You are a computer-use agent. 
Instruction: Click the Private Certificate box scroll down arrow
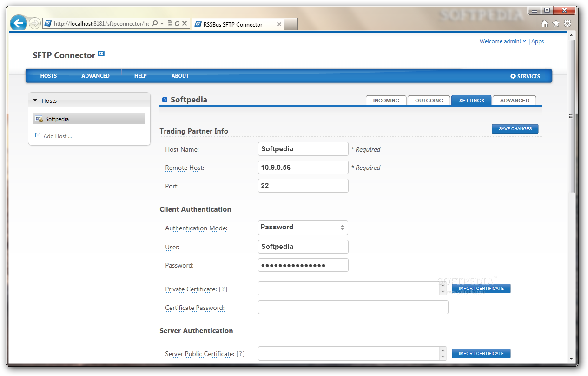coord(443,292)
